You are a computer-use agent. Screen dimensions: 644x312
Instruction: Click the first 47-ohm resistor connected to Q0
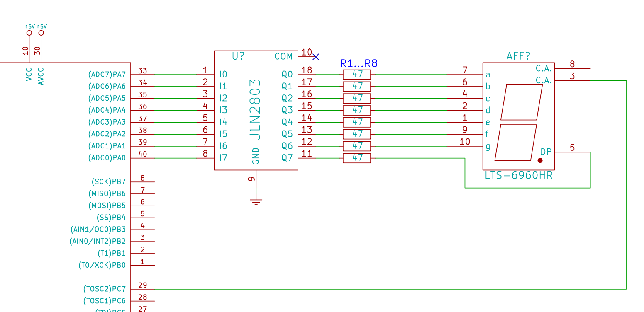357,75
